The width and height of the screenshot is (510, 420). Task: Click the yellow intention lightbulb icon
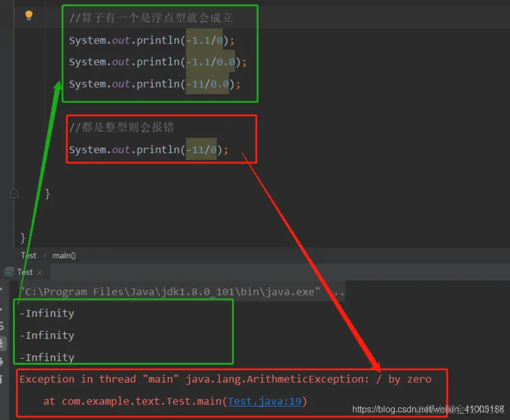point(29,15)
